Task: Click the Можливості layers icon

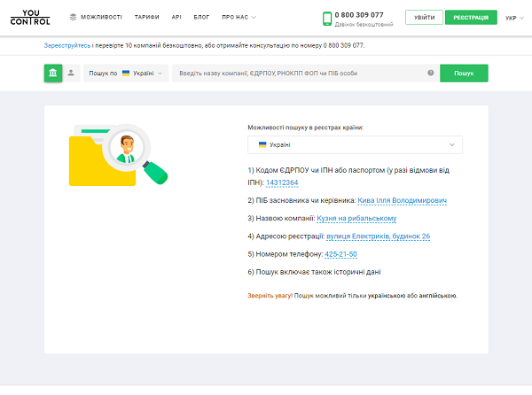Action: point(74,17)
